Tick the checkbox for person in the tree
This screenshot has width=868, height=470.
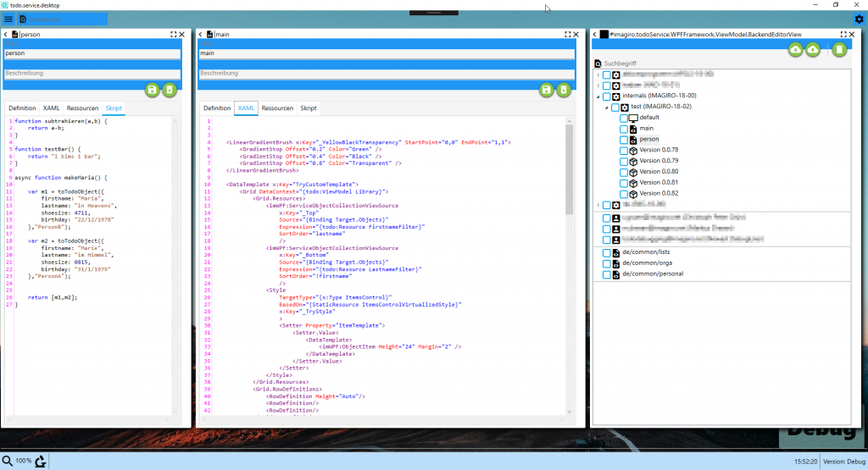[624, 140]
